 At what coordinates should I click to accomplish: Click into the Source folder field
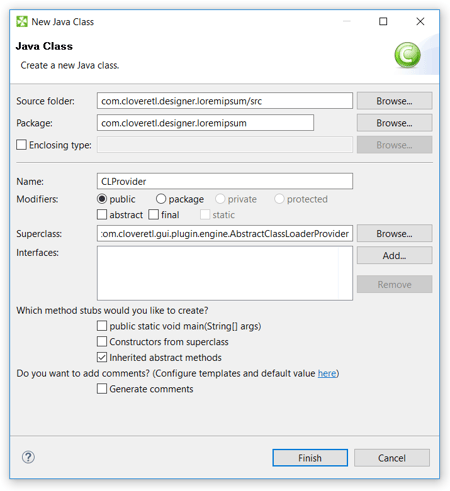click(x=225, y=101)
